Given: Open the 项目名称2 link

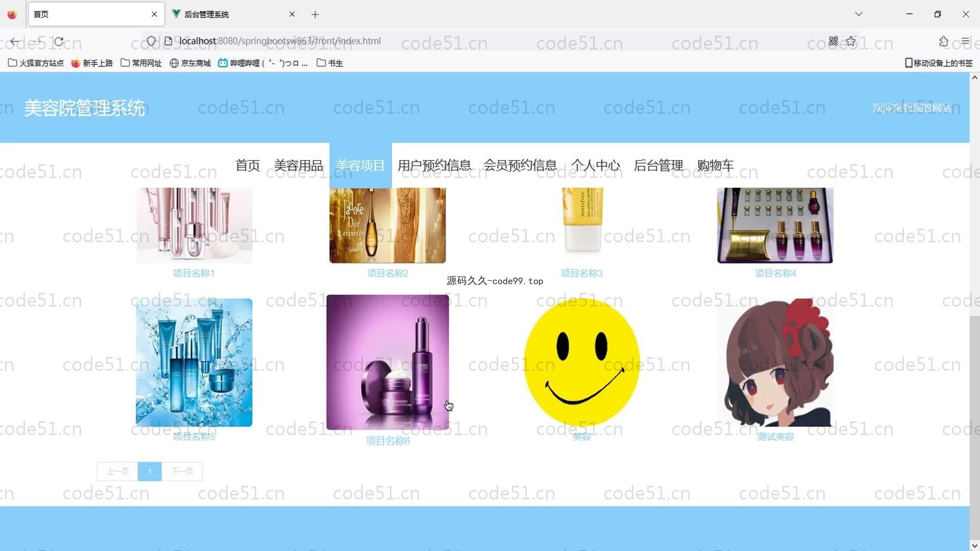Looking at the screenshot, I should [x=388, y=273].
